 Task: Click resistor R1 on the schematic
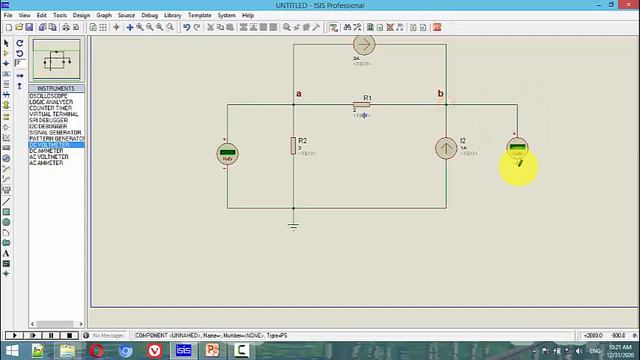(362, 104)
